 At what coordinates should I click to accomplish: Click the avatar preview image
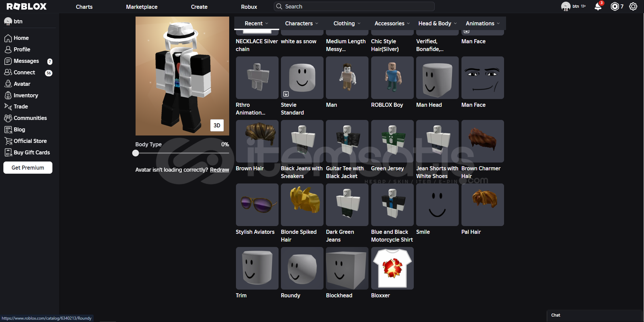click(x=182, y=76)
